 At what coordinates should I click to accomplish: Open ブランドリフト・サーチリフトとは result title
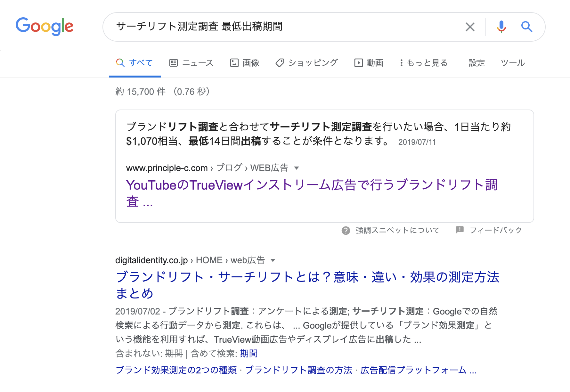pos(307,285)
